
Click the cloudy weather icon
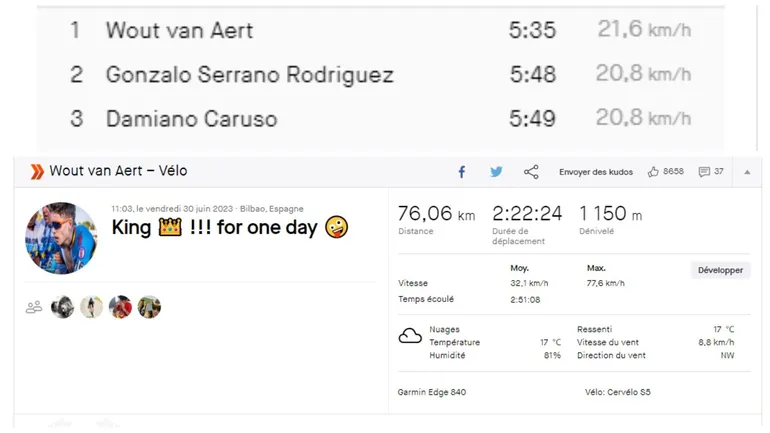pyautogui.click(x=410, y=336)
